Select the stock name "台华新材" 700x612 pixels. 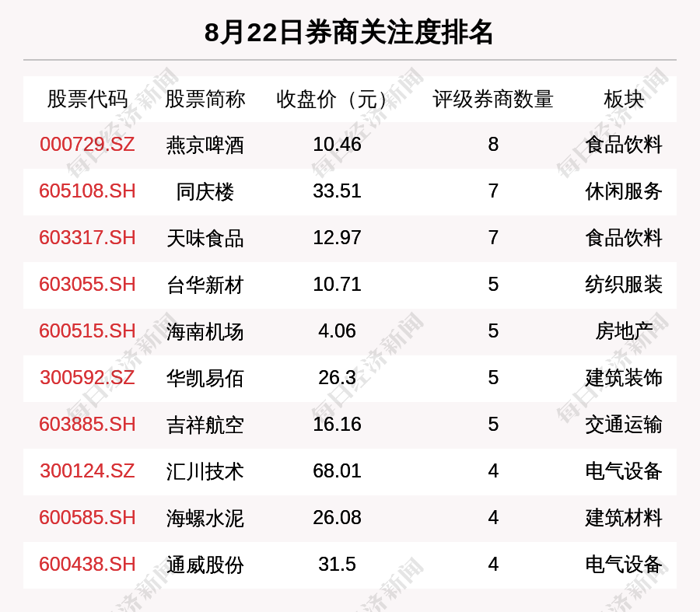[205, 285]
